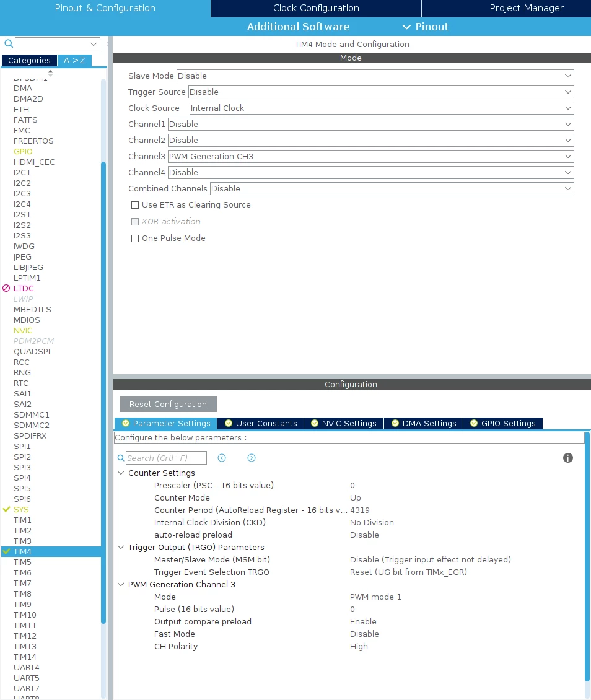Open the DMA Settings tab

424,423
